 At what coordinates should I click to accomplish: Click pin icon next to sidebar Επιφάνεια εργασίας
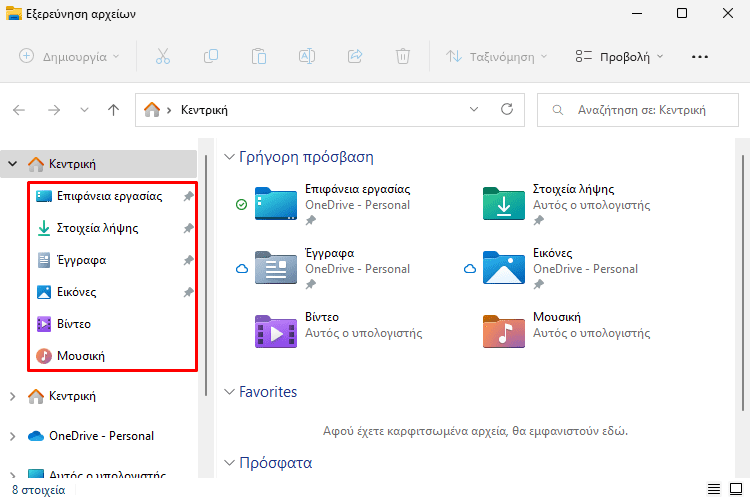click(188, 196)
